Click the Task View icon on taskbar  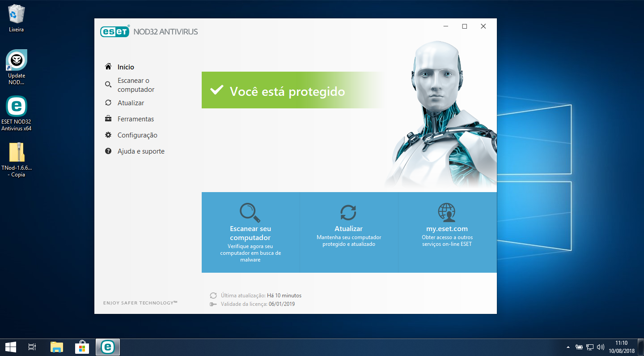point(32,347)
